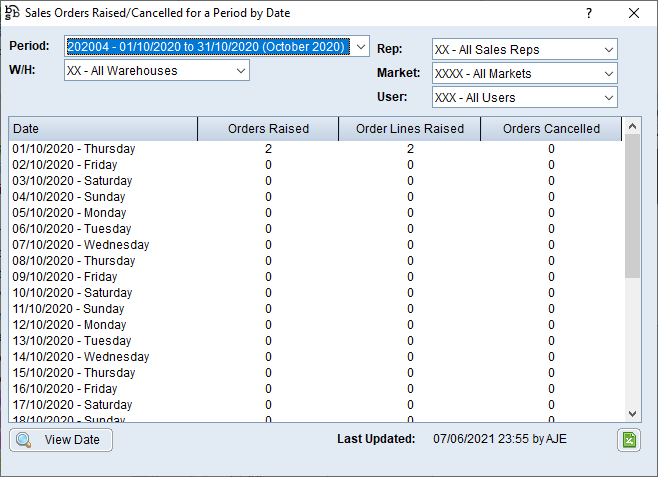
Task: Close the Sales Orders window
Action: 633,13
